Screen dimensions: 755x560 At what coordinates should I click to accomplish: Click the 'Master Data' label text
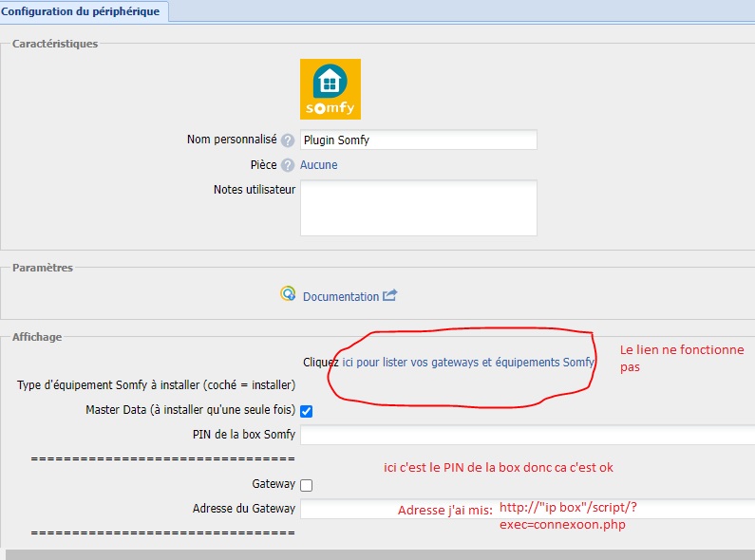[x=190, y=410]
